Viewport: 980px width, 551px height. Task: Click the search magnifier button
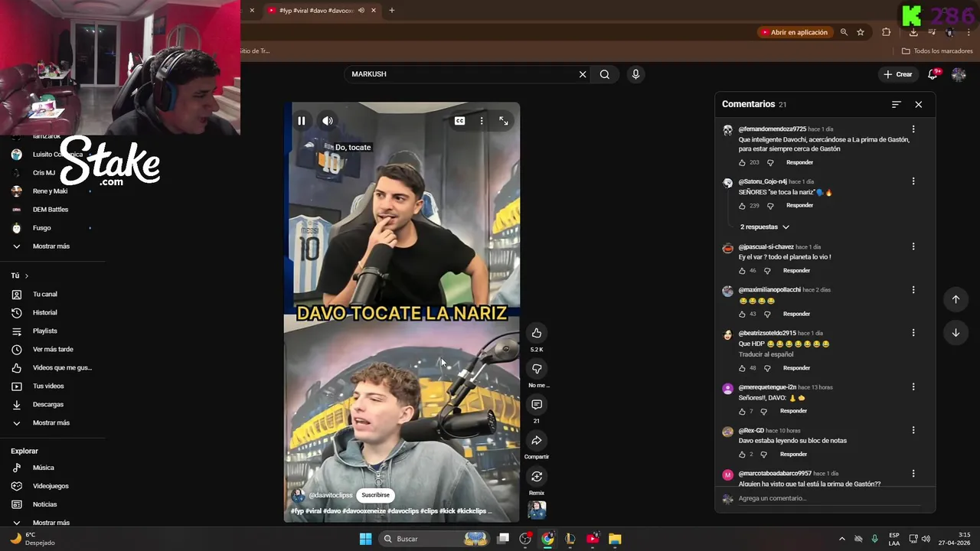click(605, 74)
